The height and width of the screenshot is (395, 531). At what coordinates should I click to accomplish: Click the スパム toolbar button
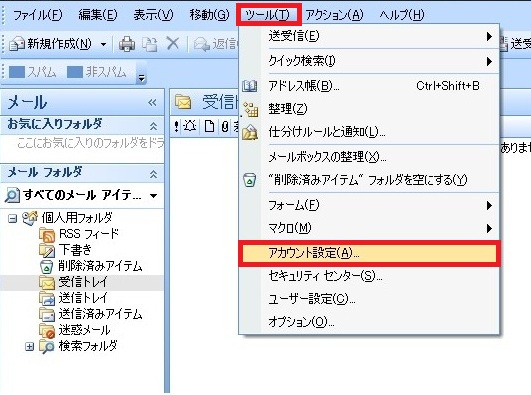coord(33,72)
